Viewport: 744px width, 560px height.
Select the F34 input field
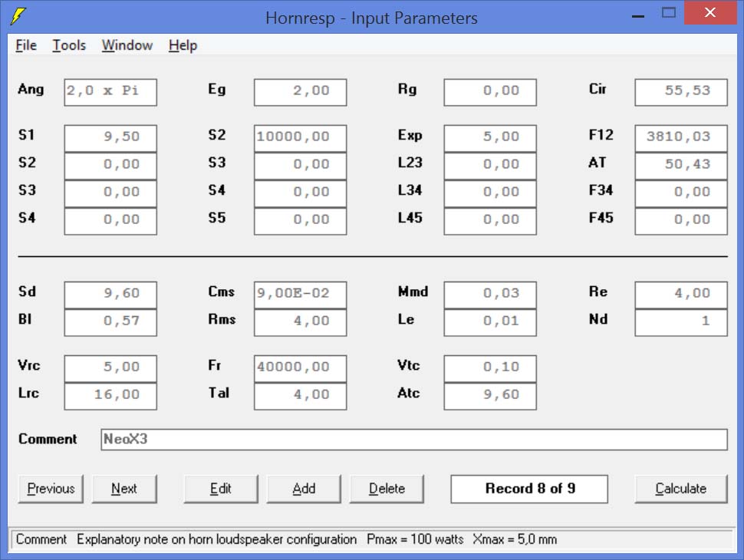(681, 193)
